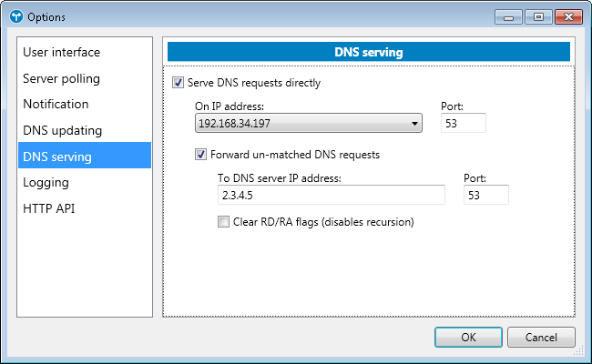Click Cancel to discard changes

541,337
